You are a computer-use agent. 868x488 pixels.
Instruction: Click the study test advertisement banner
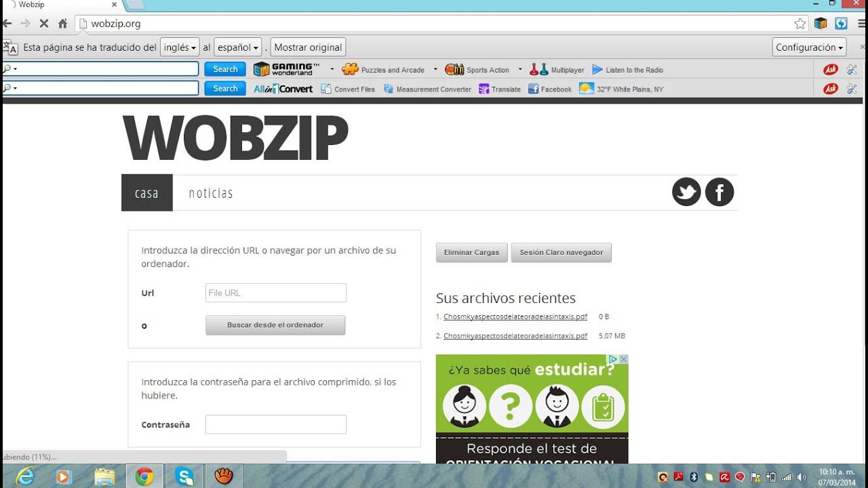(x=532, y=409)
